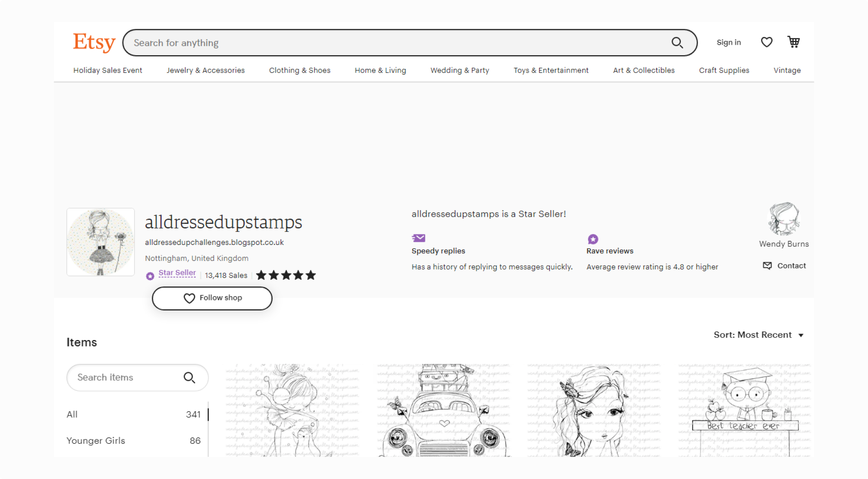This screenshot has height=479, width=868.
Task: Click the 13,418 Sales link
Action: click(226, 275)
